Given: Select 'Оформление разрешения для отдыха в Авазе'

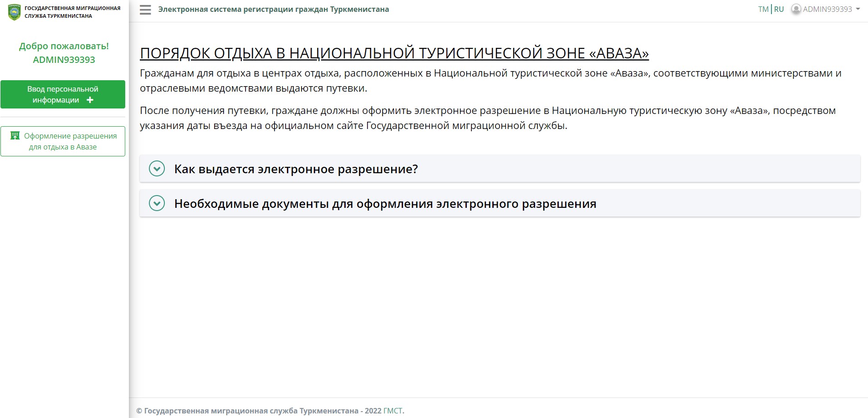Looking at the screenshot, I should pyautogui.click(x=63, y=141).
